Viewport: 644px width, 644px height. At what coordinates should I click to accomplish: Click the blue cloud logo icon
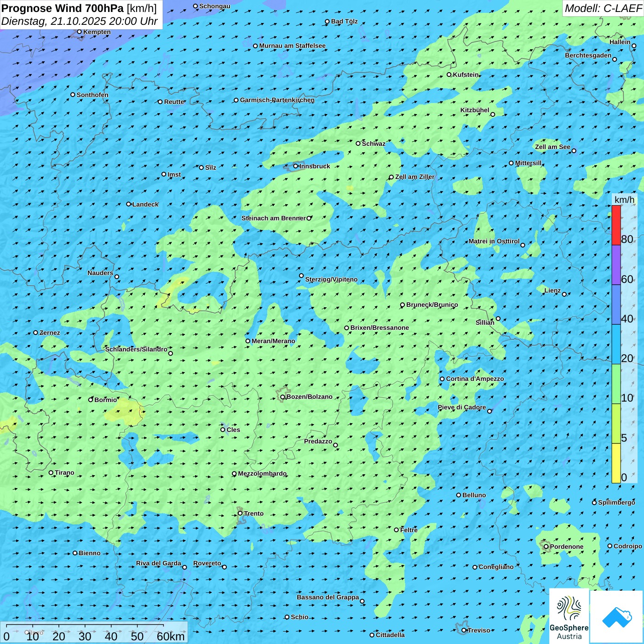click(616, 617)
